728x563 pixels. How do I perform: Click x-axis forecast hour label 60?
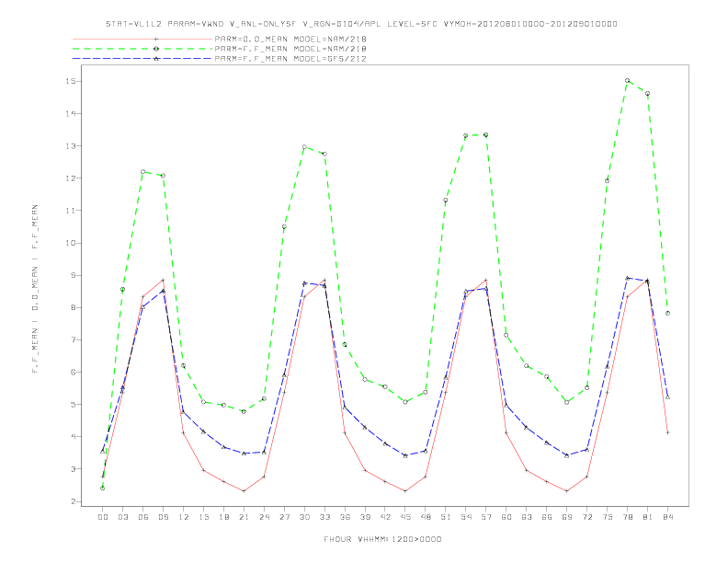(506, 517)
